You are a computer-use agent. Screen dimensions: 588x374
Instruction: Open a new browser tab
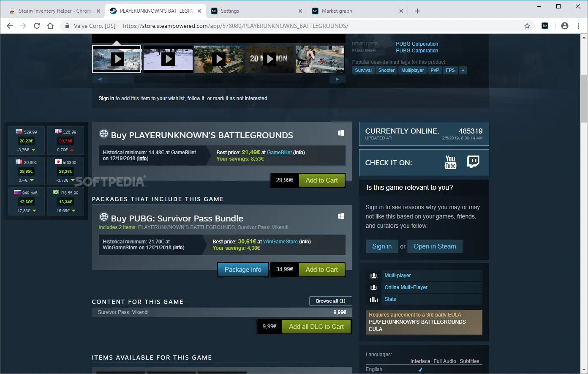(x=417, y=11)
